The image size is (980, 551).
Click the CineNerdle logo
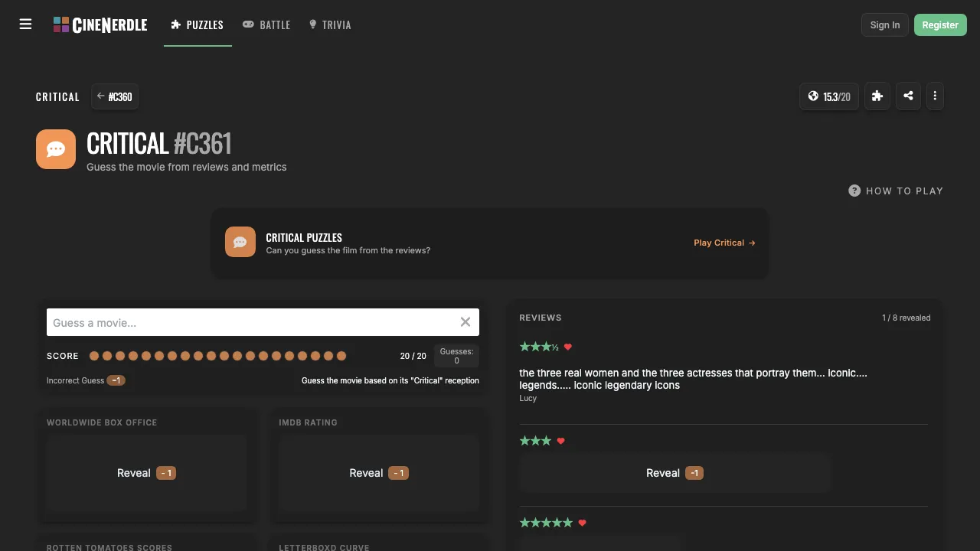(x=100, y=25)
